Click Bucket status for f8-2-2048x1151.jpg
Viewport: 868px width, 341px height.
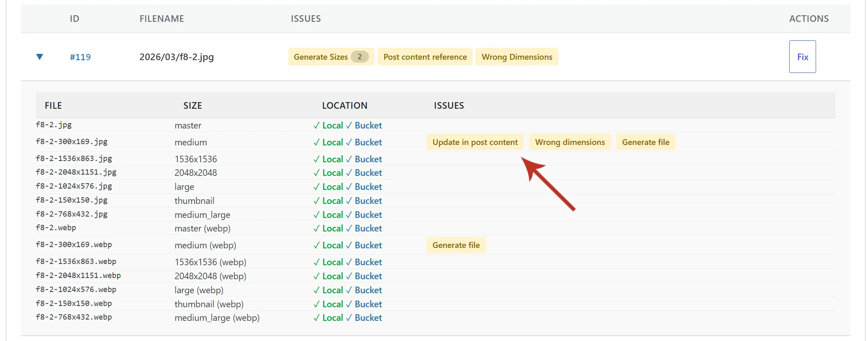click(x=364, y=173)
